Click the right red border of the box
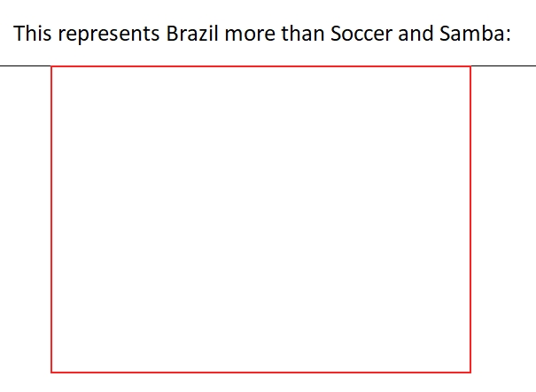The width and height of the screenshot is (536, 392). pyautogui.click(x=470, y=219)
